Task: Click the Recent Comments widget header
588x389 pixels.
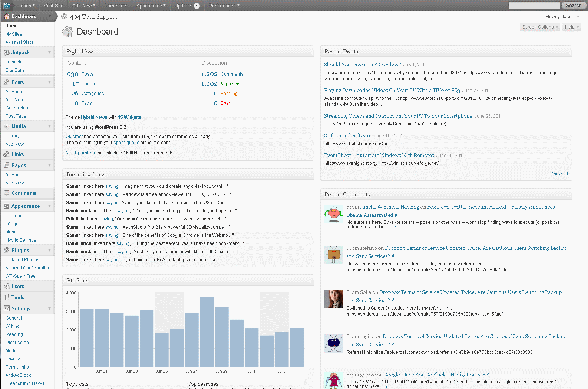Action: [446, 194]
